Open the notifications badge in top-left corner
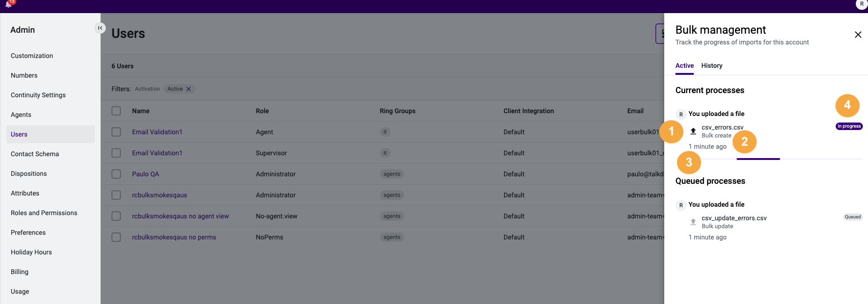The image size is (868, 304). pyautogui.click(x=9, y=4)
